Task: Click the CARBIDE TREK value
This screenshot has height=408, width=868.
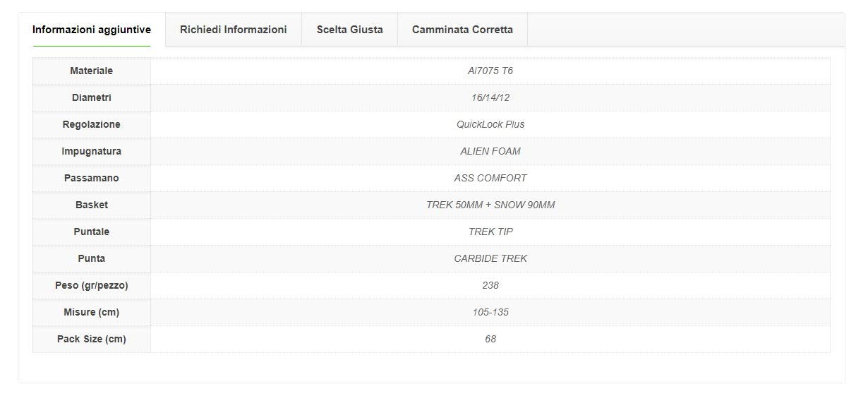Action: (490, 258)
